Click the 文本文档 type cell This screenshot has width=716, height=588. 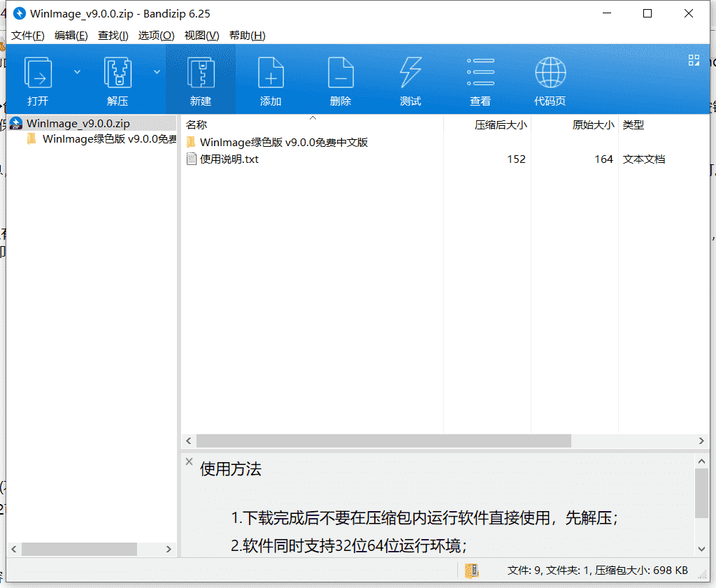644,159
